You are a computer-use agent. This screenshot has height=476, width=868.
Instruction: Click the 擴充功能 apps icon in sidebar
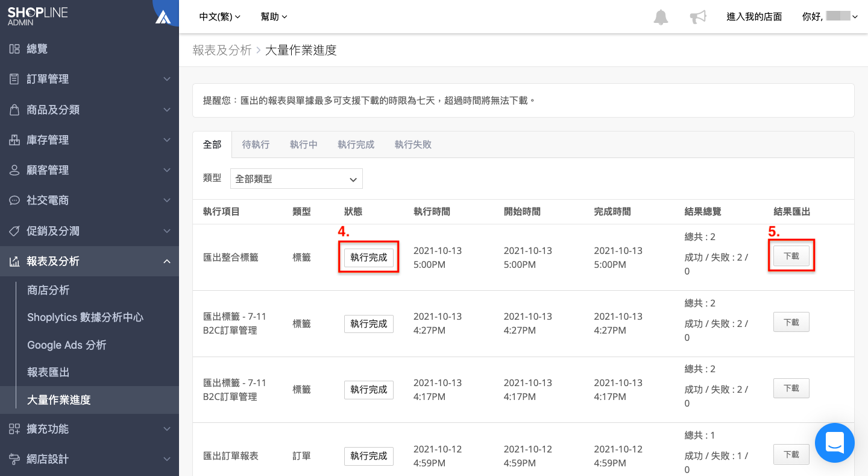pyautogui.click(x=14, y=429)
